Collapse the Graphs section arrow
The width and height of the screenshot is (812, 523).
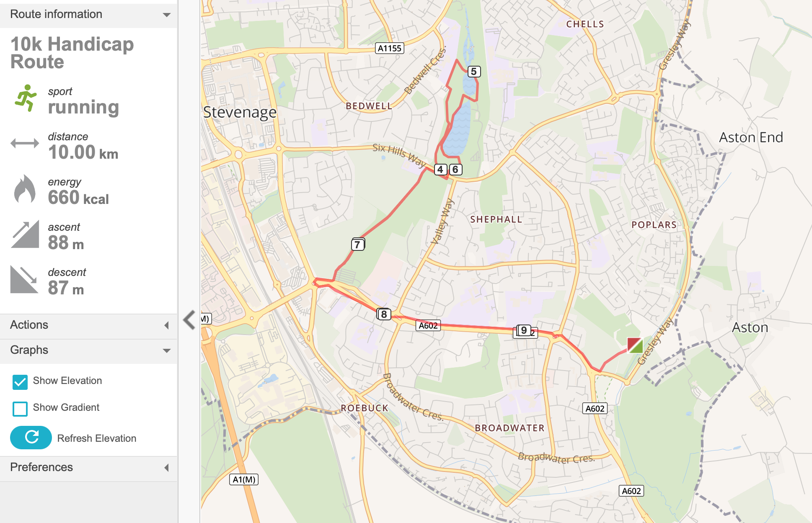[x=167, y=350]
